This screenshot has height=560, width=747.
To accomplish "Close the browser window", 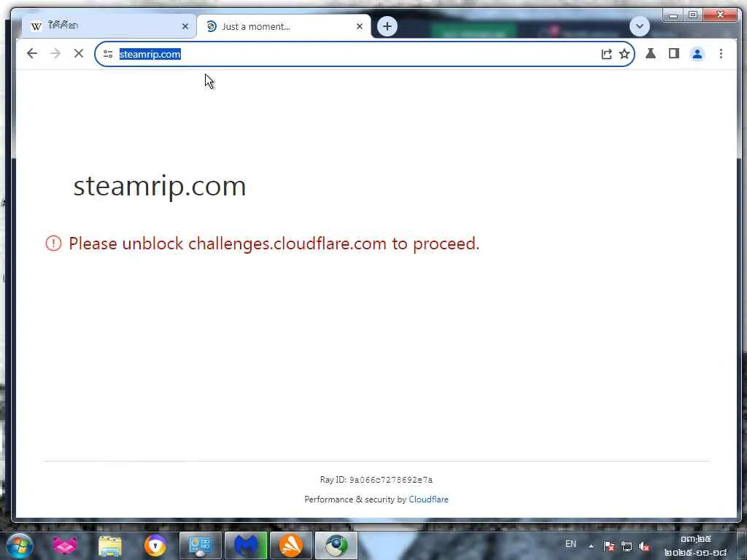I will tap(720, 15).
